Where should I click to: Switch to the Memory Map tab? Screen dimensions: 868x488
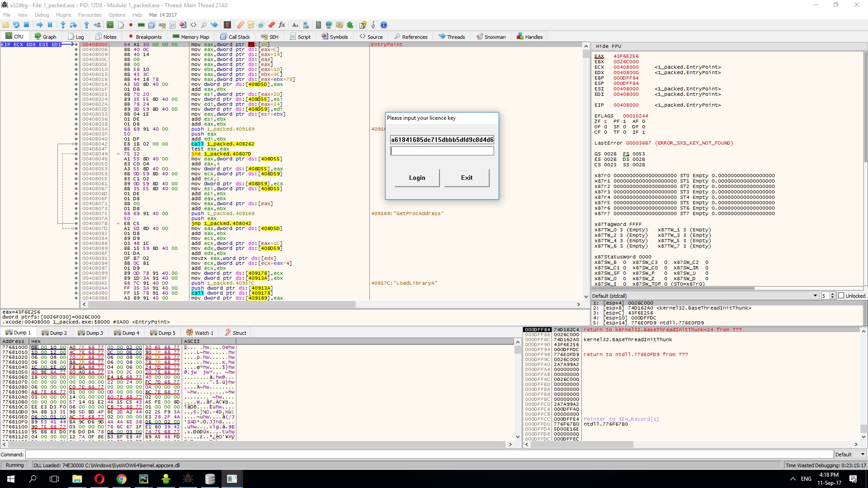point(190,37)
